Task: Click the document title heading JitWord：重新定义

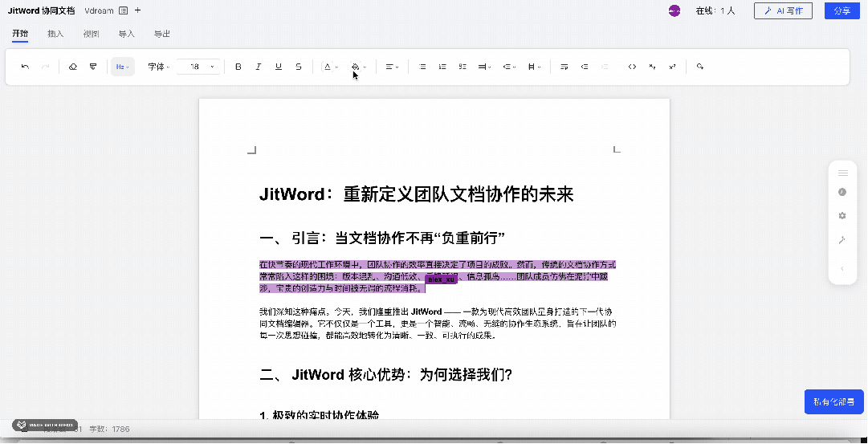Action: click(x=416, y=195)
